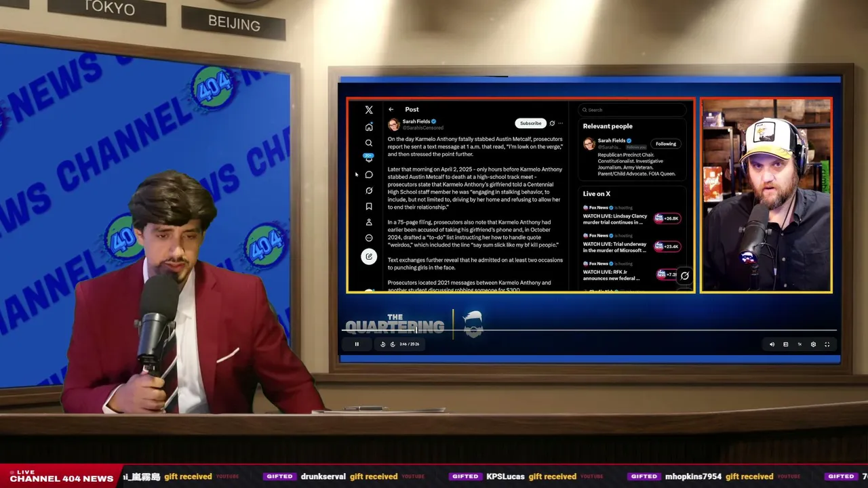Click the video progress bar
The width and height of the screenshot is (868, 488).
tap(590, 330)
